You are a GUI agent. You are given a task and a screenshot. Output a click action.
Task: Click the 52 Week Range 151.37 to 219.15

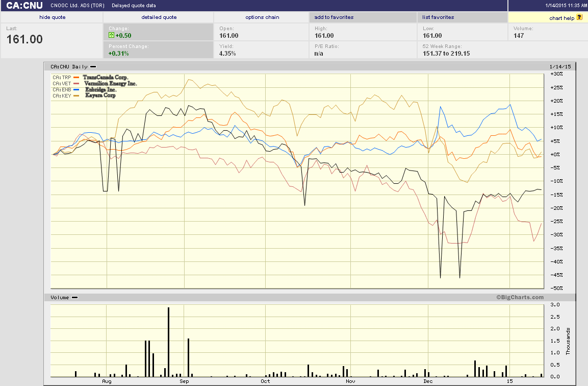click(x=446, y=53)
